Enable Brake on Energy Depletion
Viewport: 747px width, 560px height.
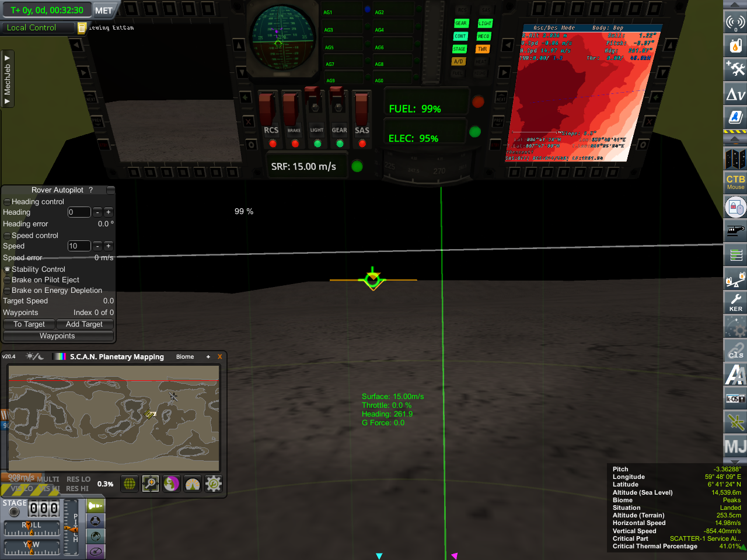pyautogui.click(x=7, y=290)
